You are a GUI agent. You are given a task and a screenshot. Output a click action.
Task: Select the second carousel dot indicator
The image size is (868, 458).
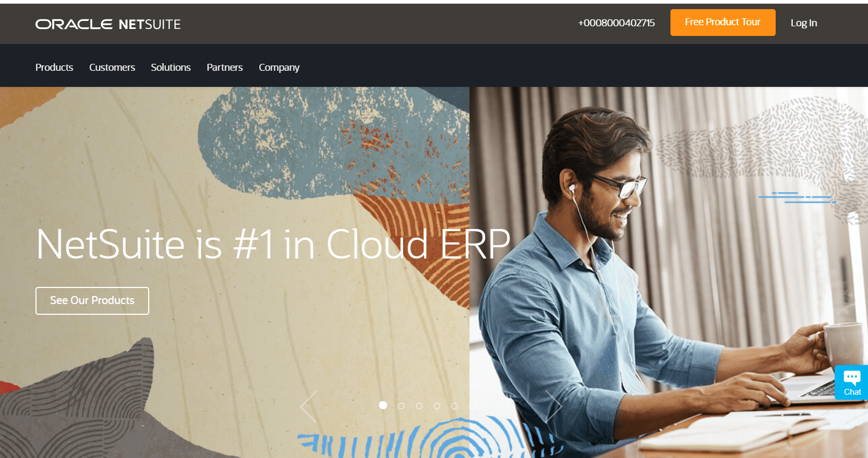tap(401, 406)
